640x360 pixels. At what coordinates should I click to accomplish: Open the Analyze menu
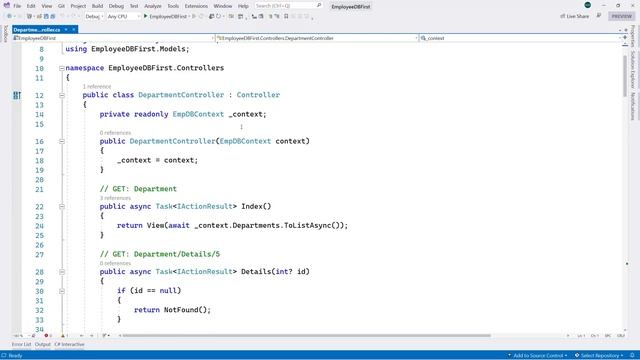153,6
